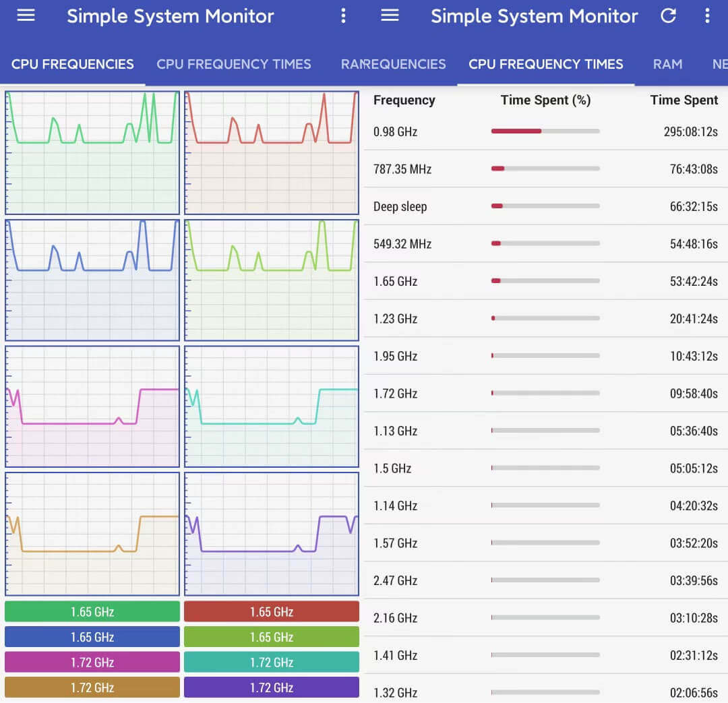
Task: Open the three-dot overflow menu beside the refresh icon
Action: [x=706, y=16]
